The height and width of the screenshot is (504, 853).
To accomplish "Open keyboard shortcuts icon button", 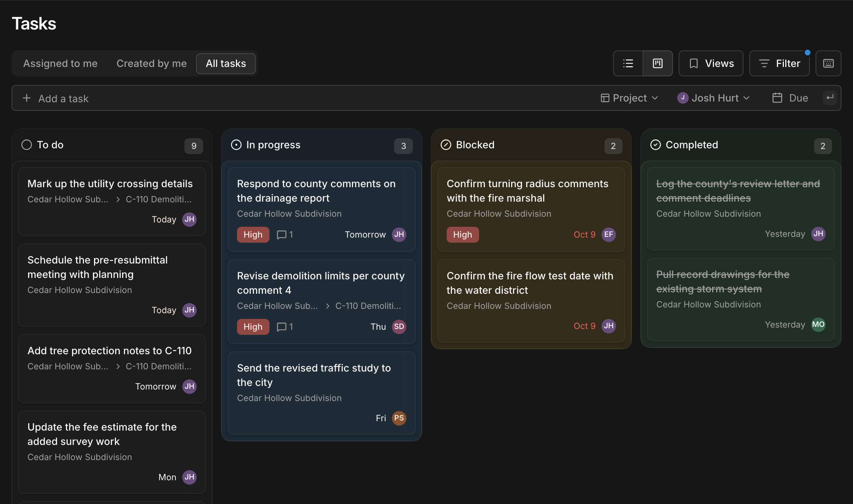I will pyautogui.click(x=828, y=63).
